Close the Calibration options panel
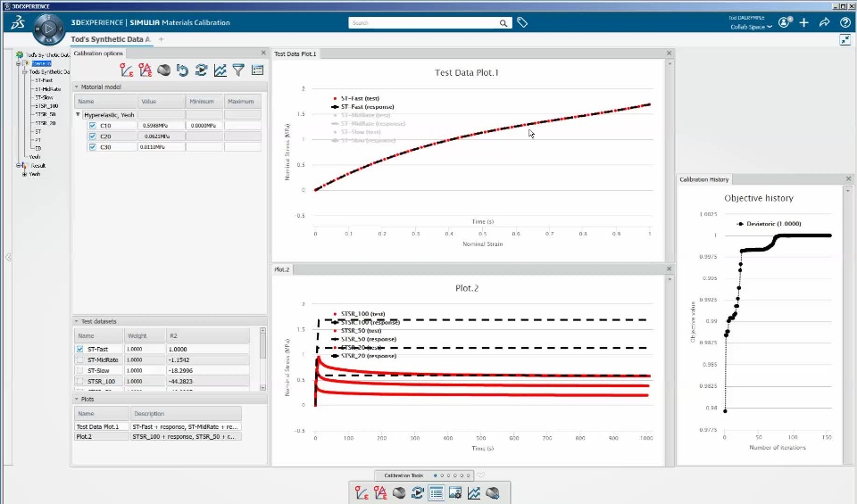Image resolution: width=857 pixels, height=504 pixels. click(263, 53)
